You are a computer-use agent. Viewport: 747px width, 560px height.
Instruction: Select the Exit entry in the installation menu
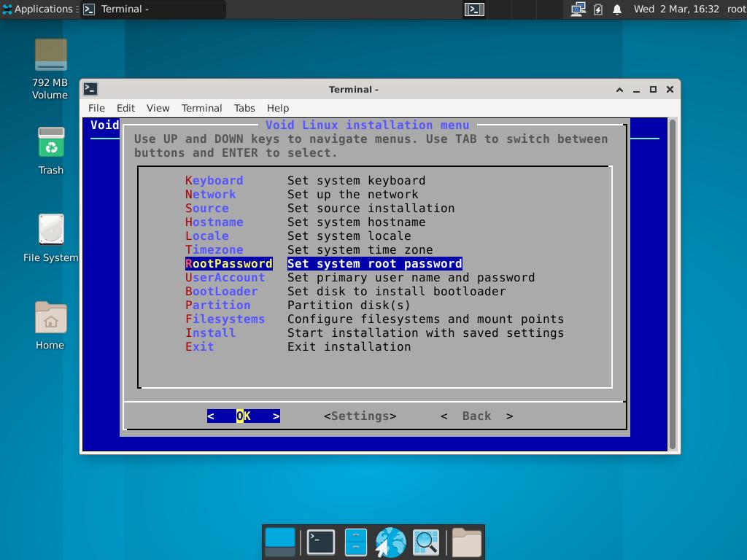(298, 346)
